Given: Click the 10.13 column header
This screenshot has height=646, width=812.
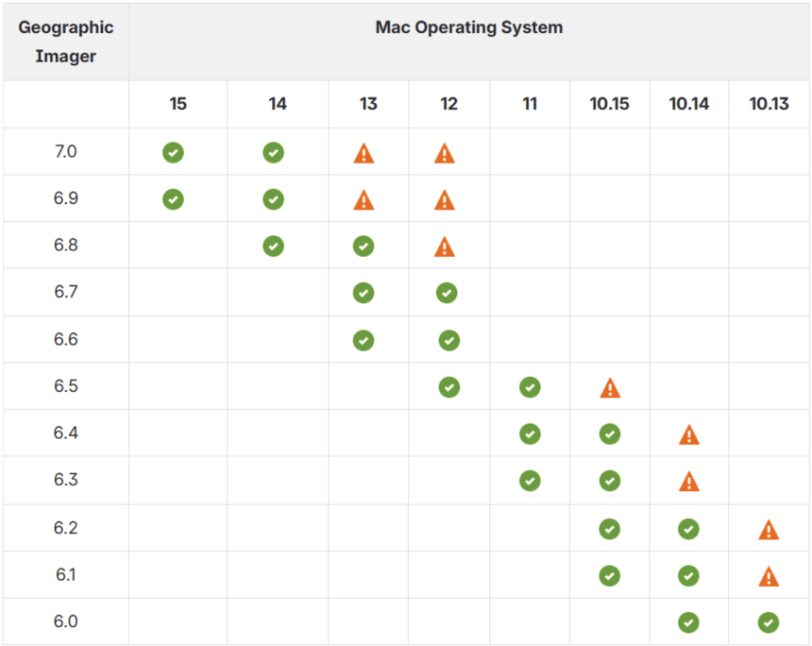Looking at the screenshot, I should 769,104.
